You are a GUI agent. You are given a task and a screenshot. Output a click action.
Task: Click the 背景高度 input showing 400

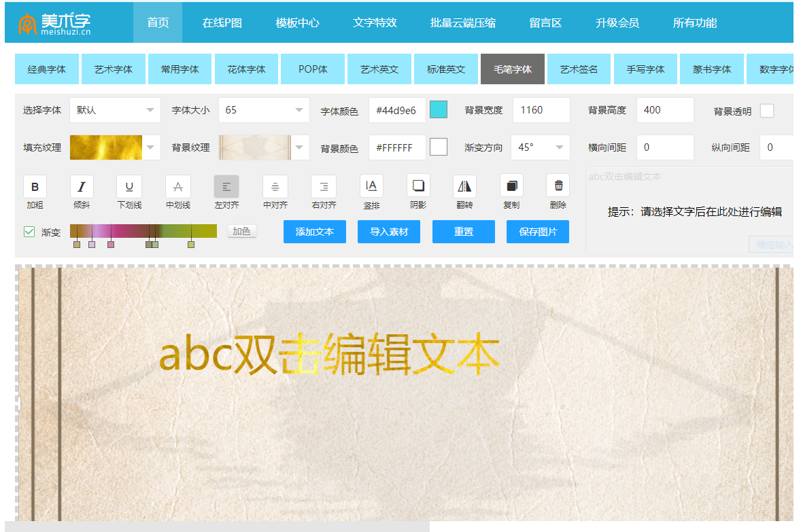(665, 110)
